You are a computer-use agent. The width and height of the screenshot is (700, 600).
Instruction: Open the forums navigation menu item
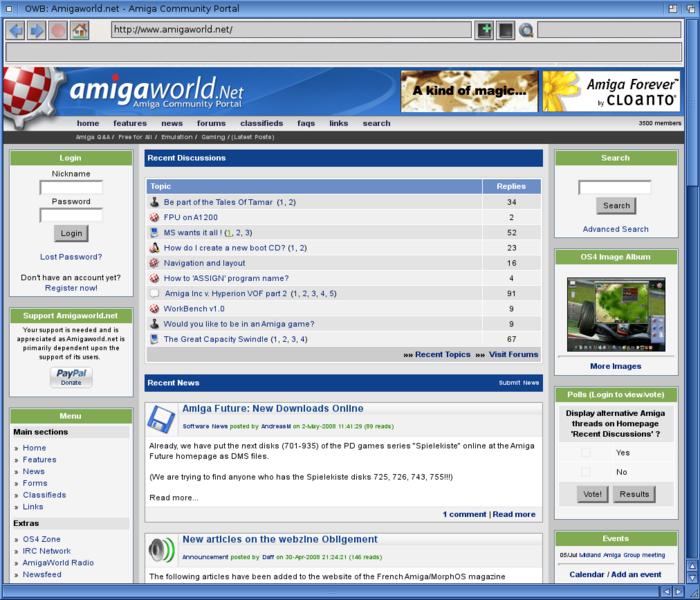(x=211, y=123)
